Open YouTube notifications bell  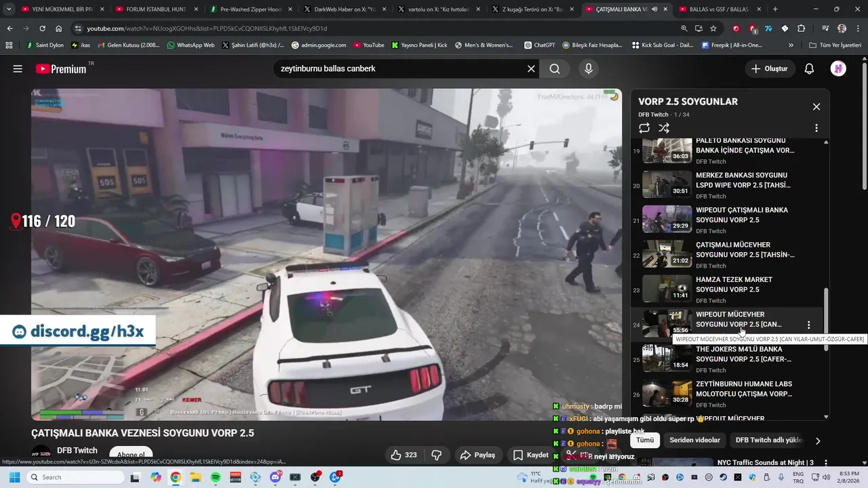(x=809, y=68)
